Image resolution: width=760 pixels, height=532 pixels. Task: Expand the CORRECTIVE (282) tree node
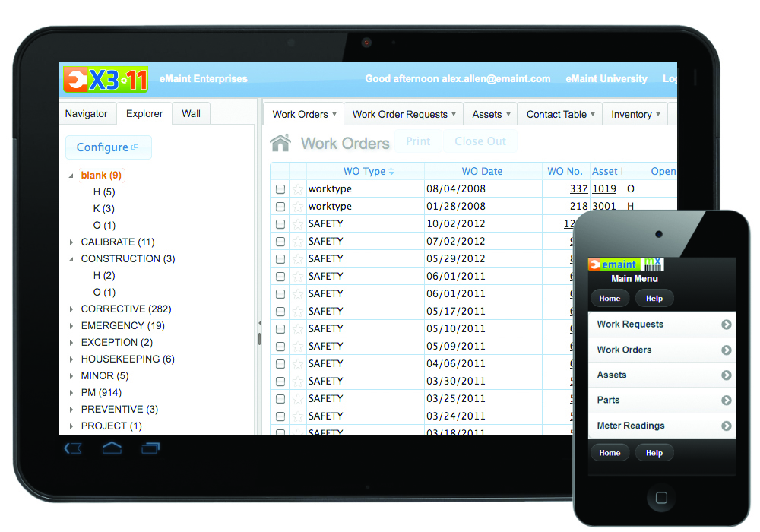click(x=71, y=309)
